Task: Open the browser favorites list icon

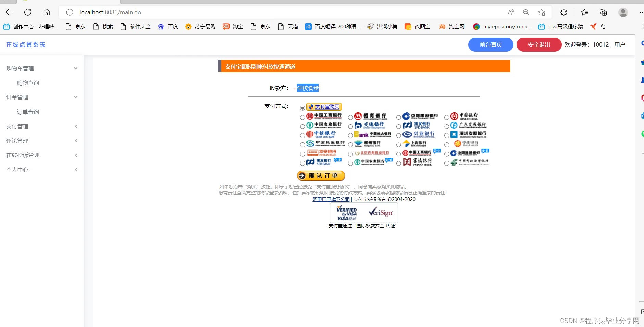Action: (x=584, y=12)
